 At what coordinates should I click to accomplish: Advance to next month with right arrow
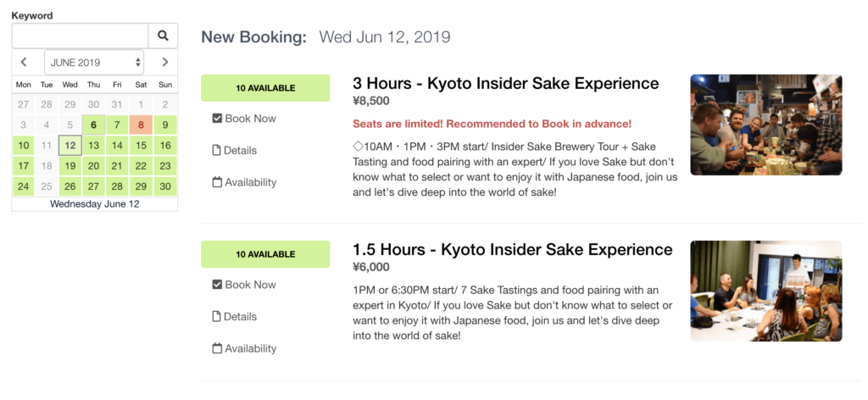[x=165, y=62]
